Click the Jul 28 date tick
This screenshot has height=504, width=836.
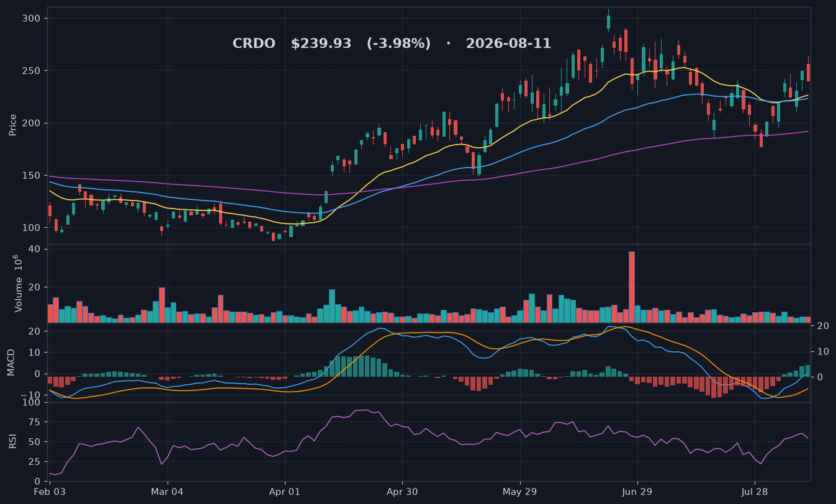[x=755, y=492]
